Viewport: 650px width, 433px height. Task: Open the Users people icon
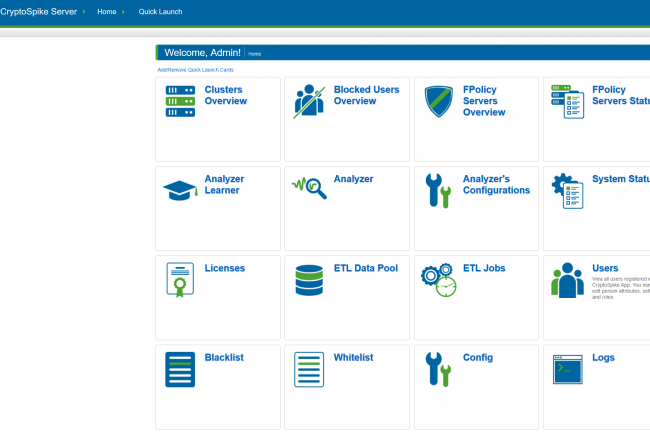[568, 281]
